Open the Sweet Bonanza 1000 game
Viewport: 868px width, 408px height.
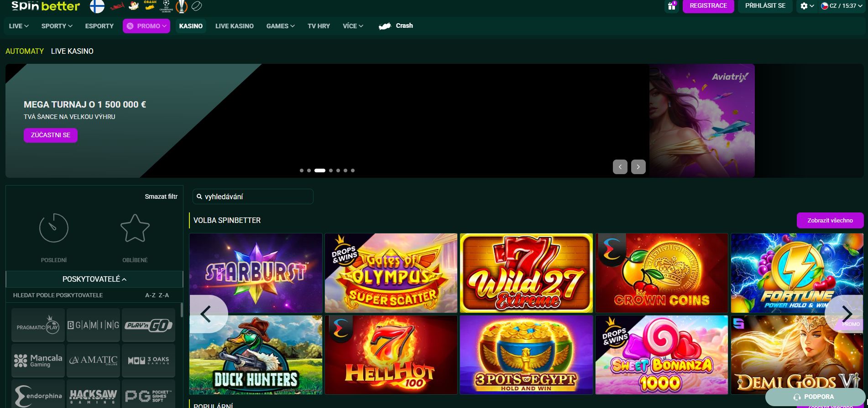click(662, 355)
